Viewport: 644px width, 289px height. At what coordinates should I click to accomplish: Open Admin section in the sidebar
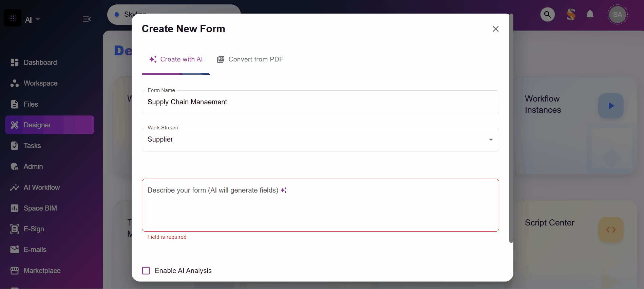[50, 166]
